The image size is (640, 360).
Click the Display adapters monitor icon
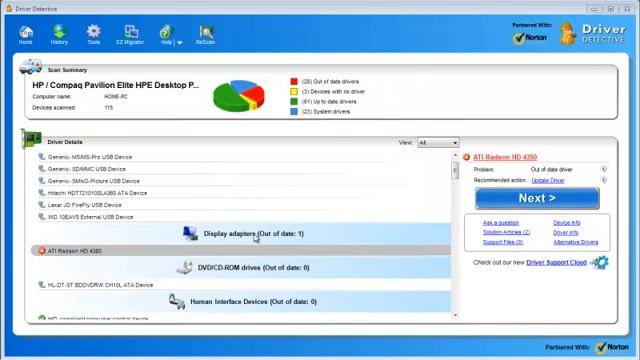190,233
